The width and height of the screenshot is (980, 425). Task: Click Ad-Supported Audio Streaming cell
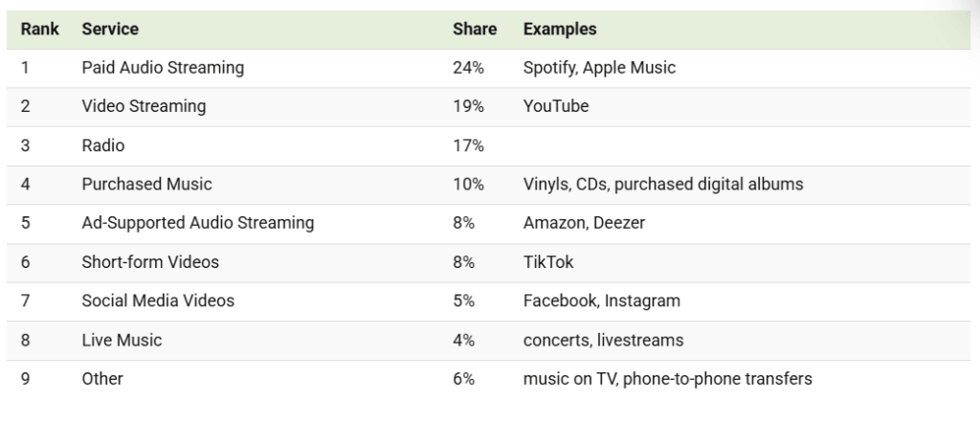(x=197, y=223)
